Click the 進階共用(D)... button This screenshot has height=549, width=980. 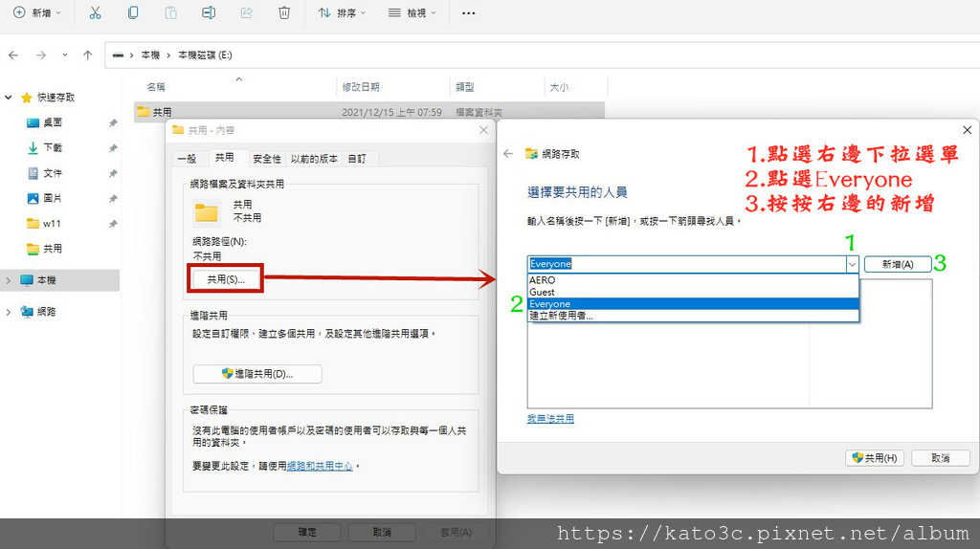(257, 374)
